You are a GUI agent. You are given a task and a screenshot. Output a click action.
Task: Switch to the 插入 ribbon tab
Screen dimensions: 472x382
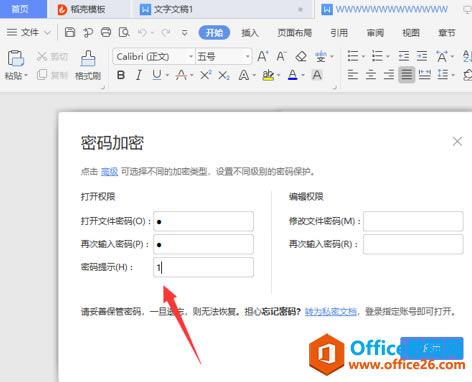[x=250, y=33]
